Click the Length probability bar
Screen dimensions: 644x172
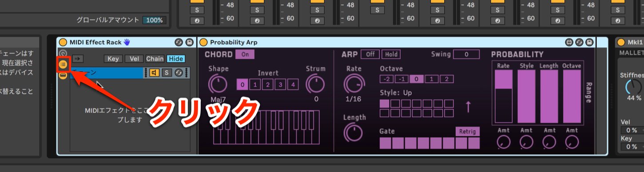coord(549,97)
